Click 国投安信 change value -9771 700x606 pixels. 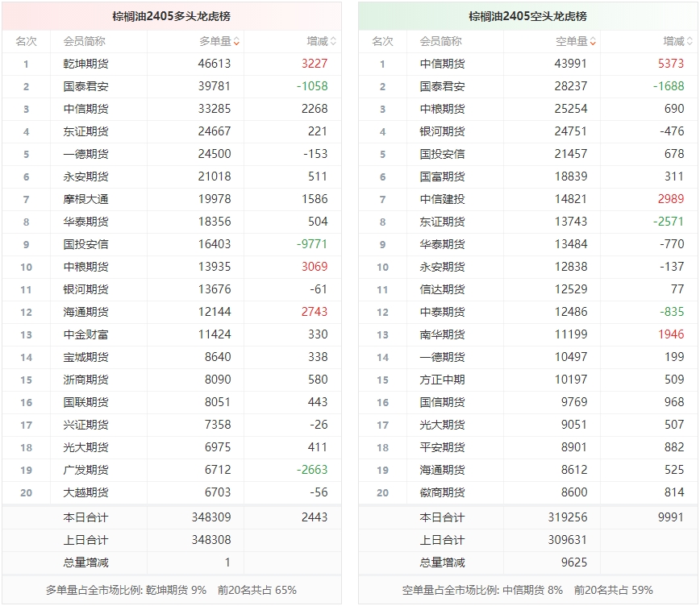[x=312, y=244]
